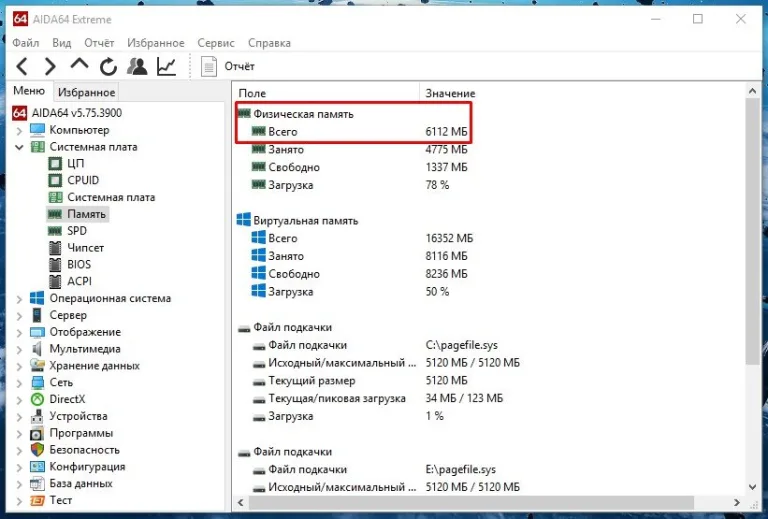Image resolution: width=768 pixels, height=519 pixels.
Task: Click the AIDA64 v5.75.3900 root node
Action: 77,113
